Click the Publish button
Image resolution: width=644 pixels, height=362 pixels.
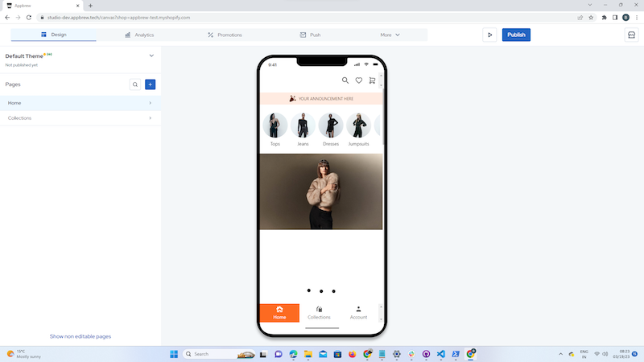click(516, 35)
